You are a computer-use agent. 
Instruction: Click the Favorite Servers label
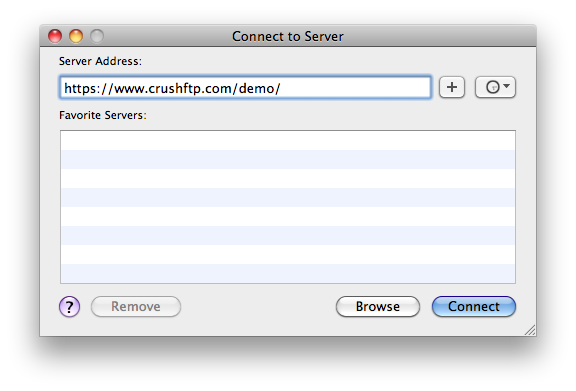[x=103, y=115]
